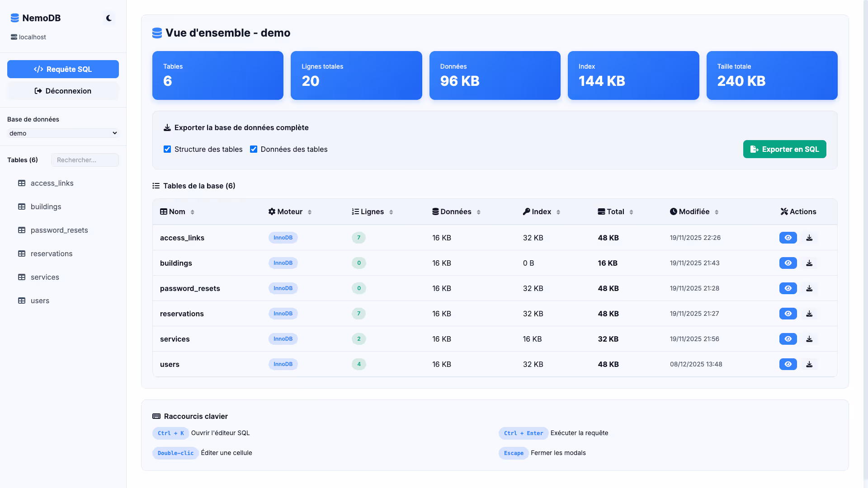
Task: Uncheck Données des tables checkbox
Action: click(254, 149)
